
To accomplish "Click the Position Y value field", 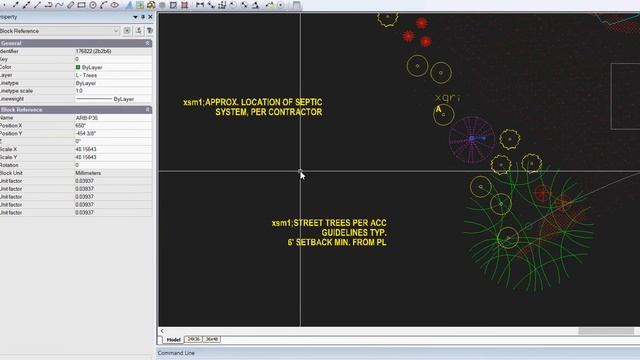I will (113, 133).
